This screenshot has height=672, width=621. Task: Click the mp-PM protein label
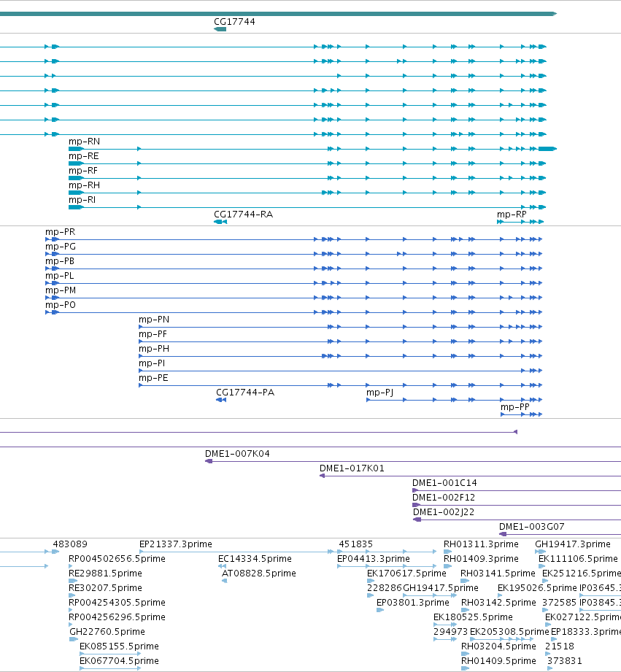[x=61, y=290]
